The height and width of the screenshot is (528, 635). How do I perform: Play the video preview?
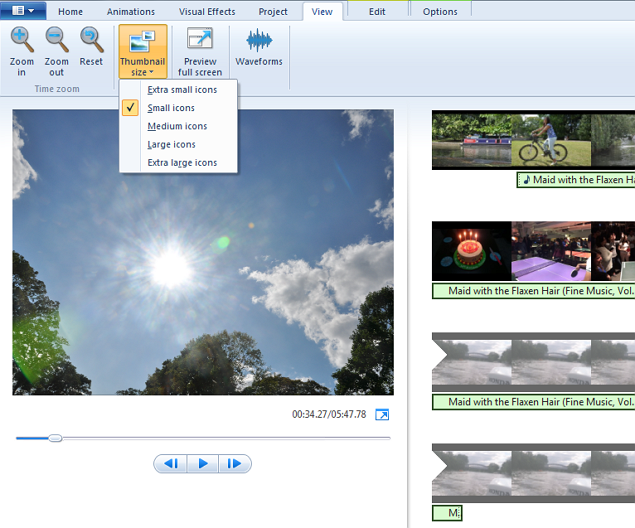point(203,463)
